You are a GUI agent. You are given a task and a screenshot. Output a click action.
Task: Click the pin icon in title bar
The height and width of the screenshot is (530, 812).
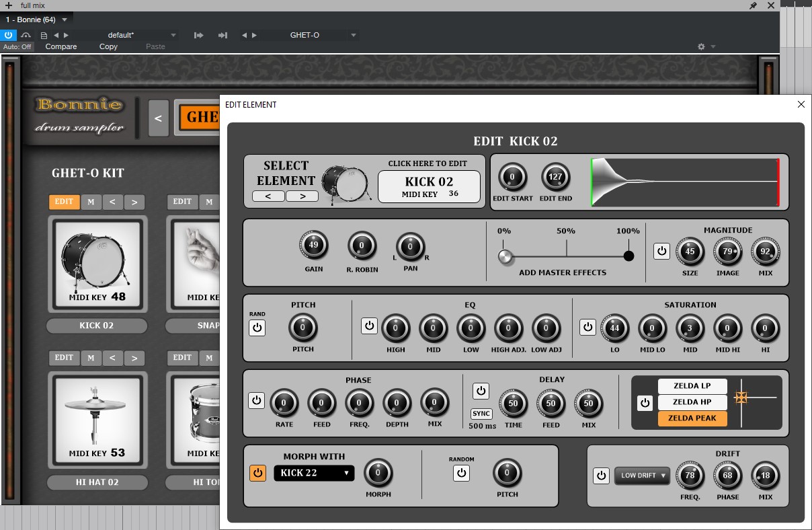coord(754,5)
